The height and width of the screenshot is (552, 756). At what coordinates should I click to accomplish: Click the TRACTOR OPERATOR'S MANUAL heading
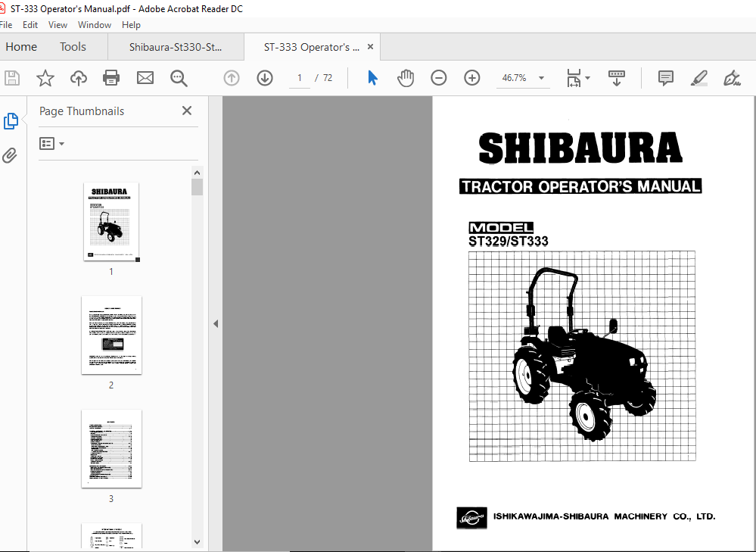click(580, 186)
